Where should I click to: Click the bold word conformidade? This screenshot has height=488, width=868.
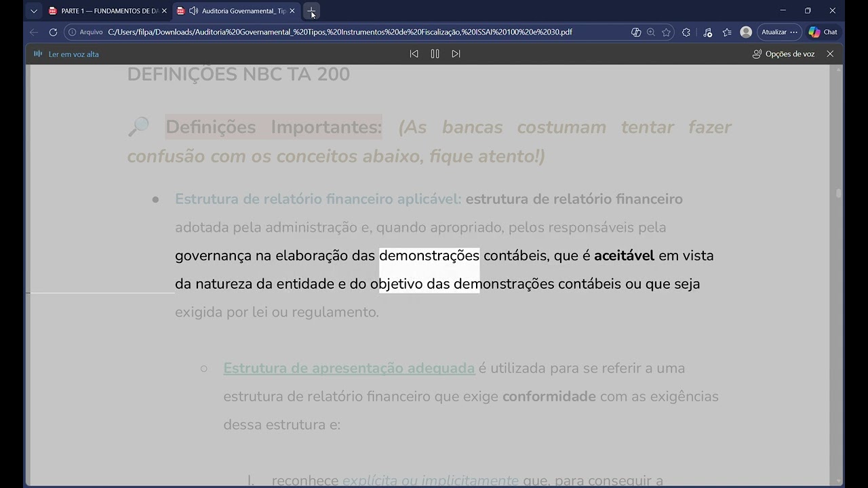tap(549, 396)
